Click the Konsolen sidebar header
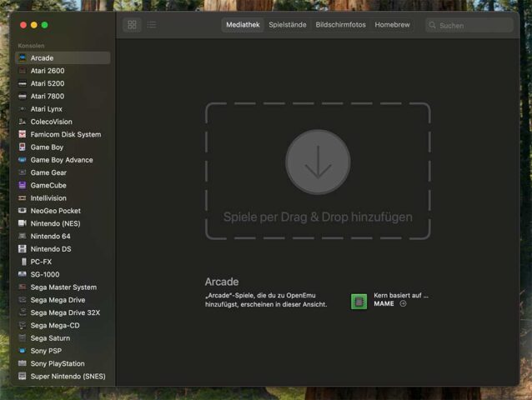This screenshot has height=400, width=532. click(x=31, y=46)
